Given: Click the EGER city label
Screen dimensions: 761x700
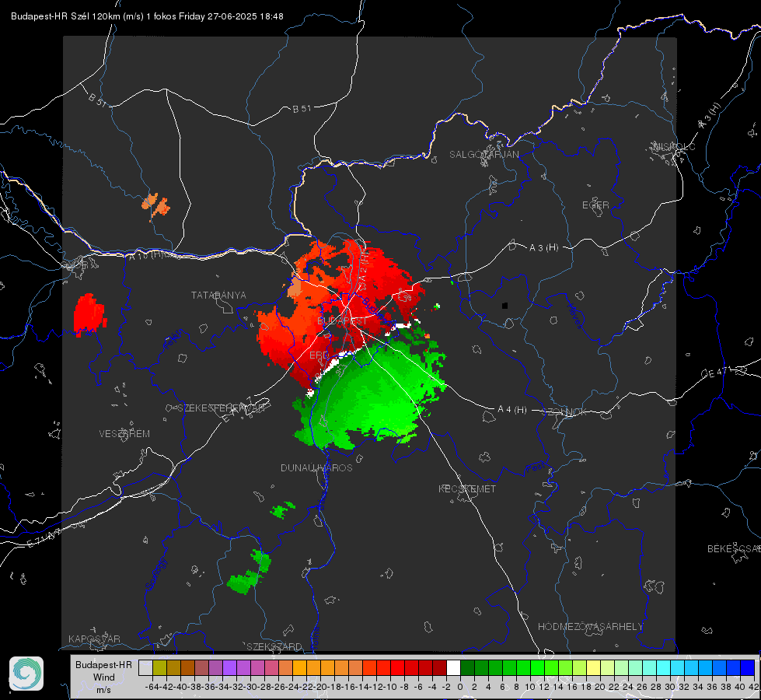Looking at the screenshot, I should click(595, 205).
